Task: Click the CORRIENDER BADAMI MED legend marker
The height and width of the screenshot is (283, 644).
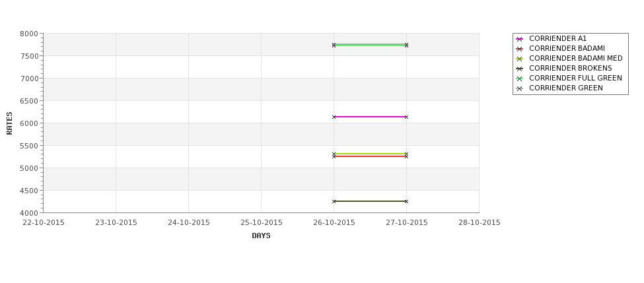Action: pyautogui.click(x=520, y=59)
